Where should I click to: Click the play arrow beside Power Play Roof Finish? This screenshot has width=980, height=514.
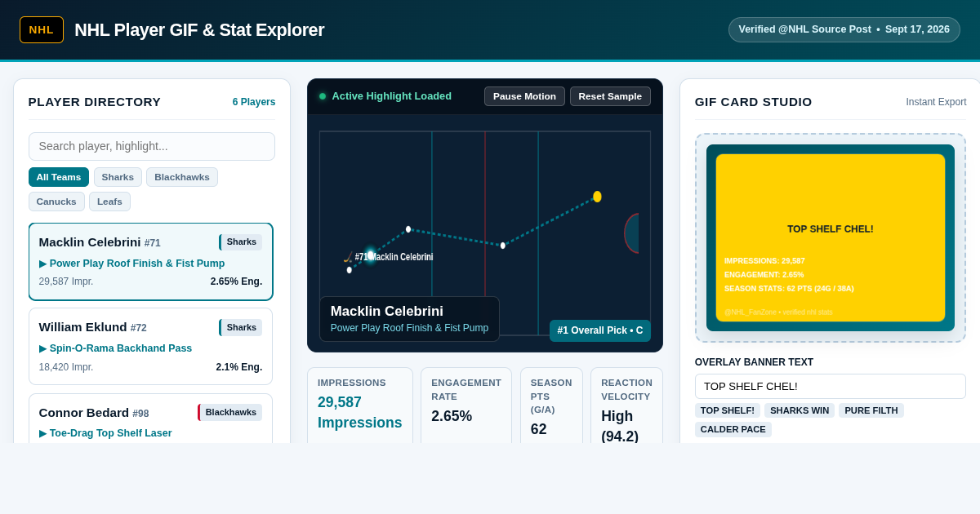click(x=42, y=264)
